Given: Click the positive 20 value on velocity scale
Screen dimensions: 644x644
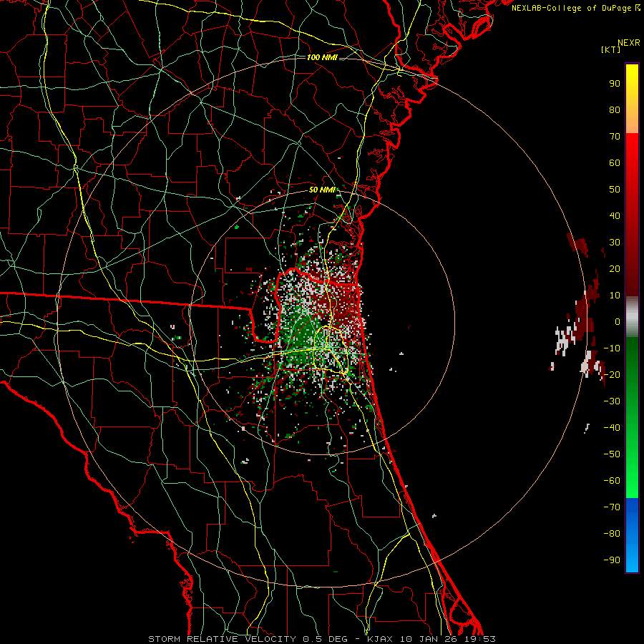Looking at the screenshot, I should tap(615, 268).
